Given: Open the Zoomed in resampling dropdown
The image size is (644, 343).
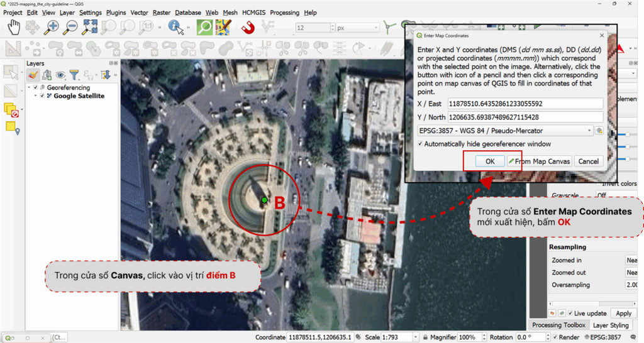Looking at the screenshot, I should pyautogui.click(x=631, y=260).
